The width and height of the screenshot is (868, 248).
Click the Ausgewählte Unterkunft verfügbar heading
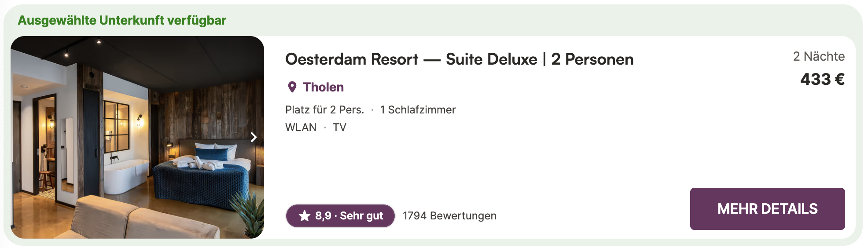pyautogui.click(x=122, y=20)
